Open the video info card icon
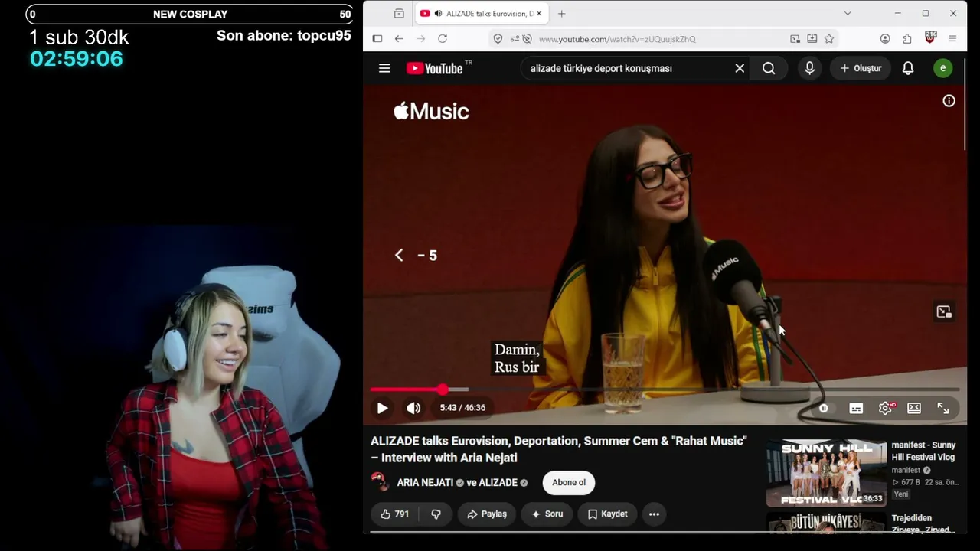 click(949, 101)
